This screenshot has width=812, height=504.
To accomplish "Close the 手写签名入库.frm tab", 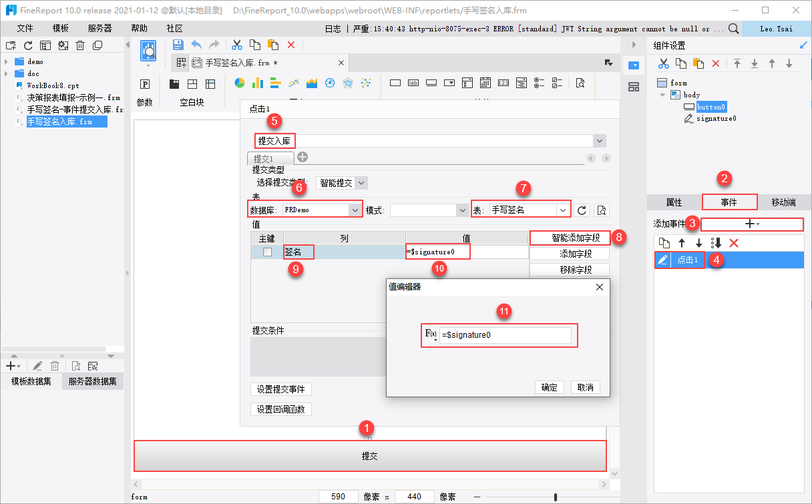I will [341, 63].
